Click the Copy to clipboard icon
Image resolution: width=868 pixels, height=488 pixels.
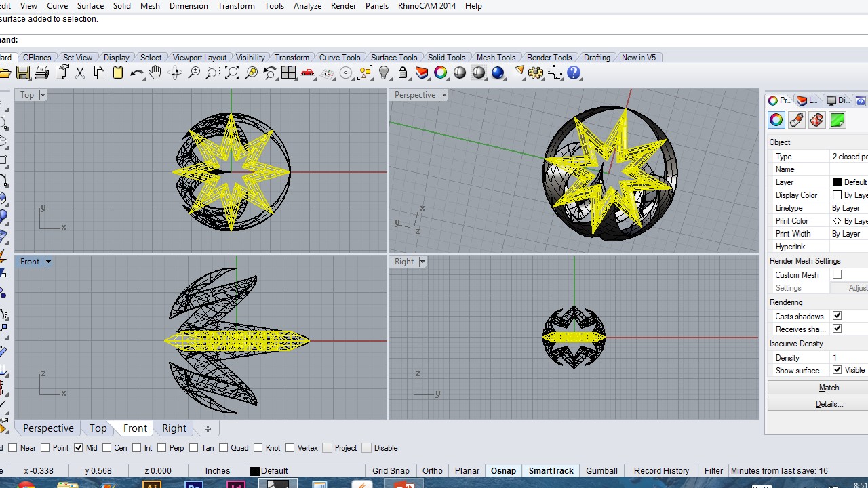99,73
